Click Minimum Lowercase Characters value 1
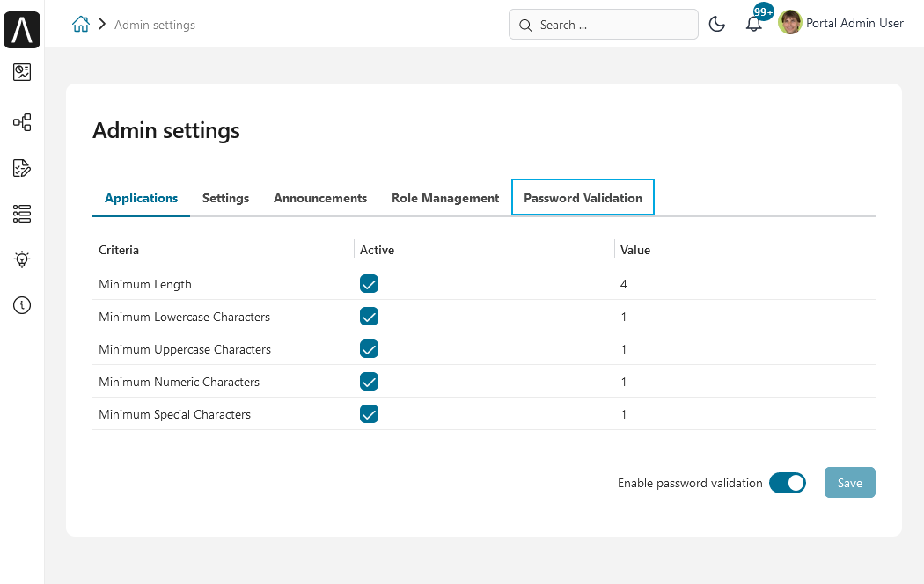Image resolution: width=924 pixels, height=584 pixels. [623, 317]
